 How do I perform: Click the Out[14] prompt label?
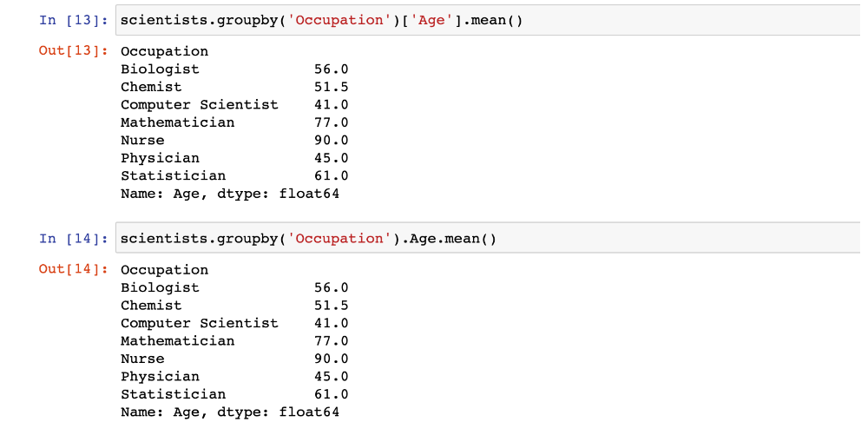[74, 270]
